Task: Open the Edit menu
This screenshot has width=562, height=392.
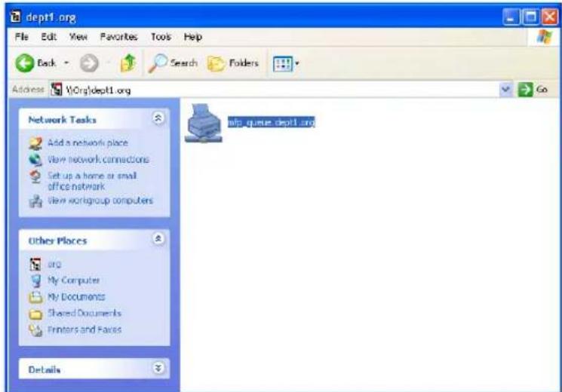Action: click(x=48, y=36)
